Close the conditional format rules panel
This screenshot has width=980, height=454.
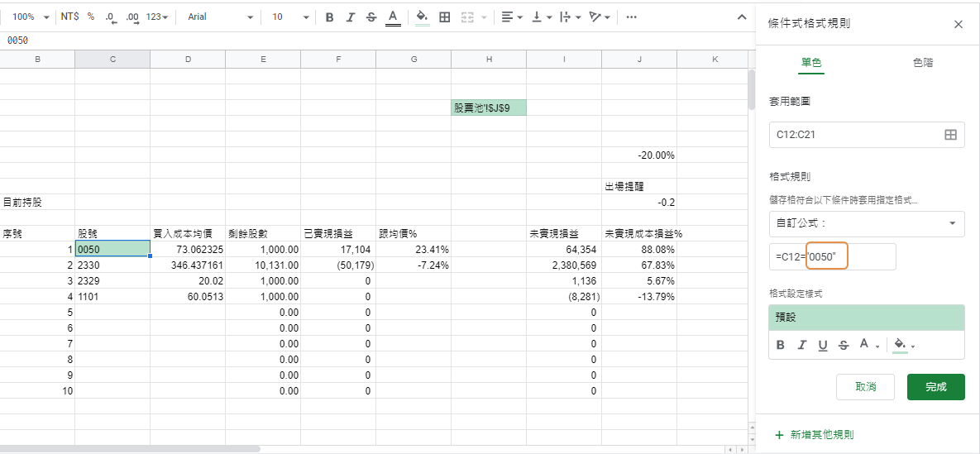(958, 24)
